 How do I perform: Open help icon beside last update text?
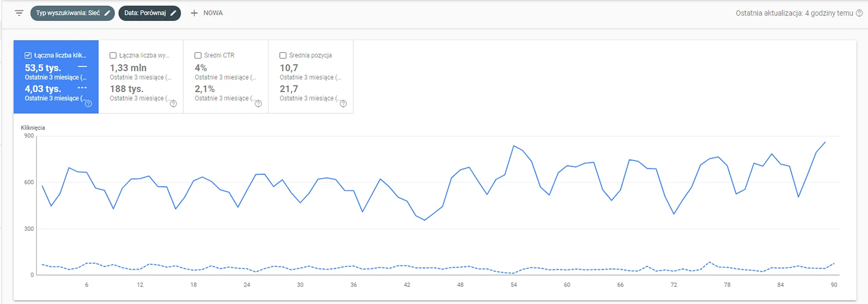859,13
